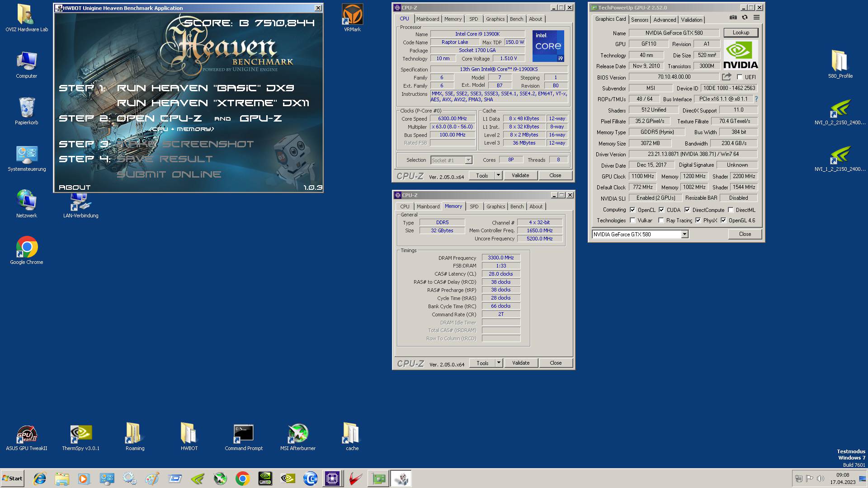The image size is (868, 488).
Task: Click Run Heaven Xtreme DX11 link
Action: click(x=213, y=103)
